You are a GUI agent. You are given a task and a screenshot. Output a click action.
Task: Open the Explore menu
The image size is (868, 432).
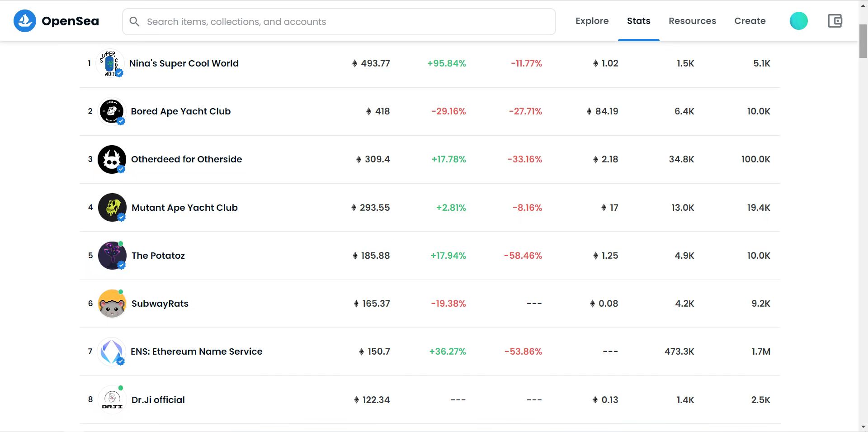coord(592,21)
